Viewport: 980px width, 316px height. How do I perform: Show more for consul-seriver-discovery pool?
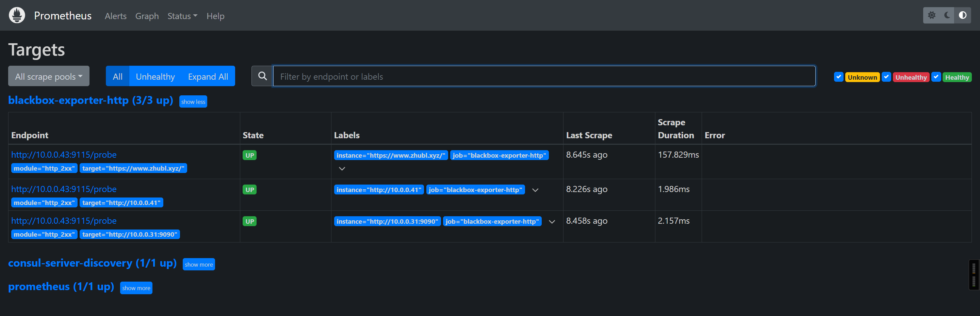coord(199,264)
